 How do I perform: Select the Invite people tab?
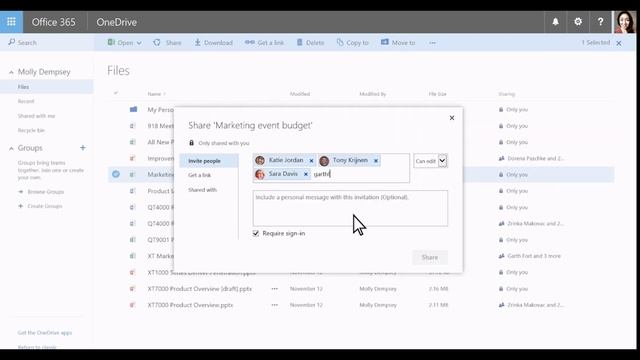(x=209, y=161)
